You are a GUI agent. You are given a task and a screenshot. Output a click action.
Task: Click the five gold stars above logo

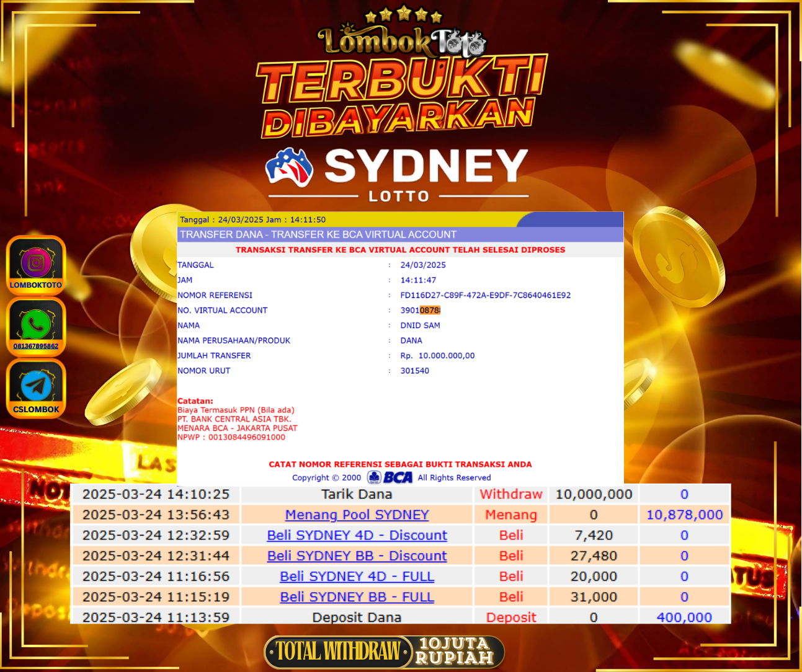coord(403,15)
